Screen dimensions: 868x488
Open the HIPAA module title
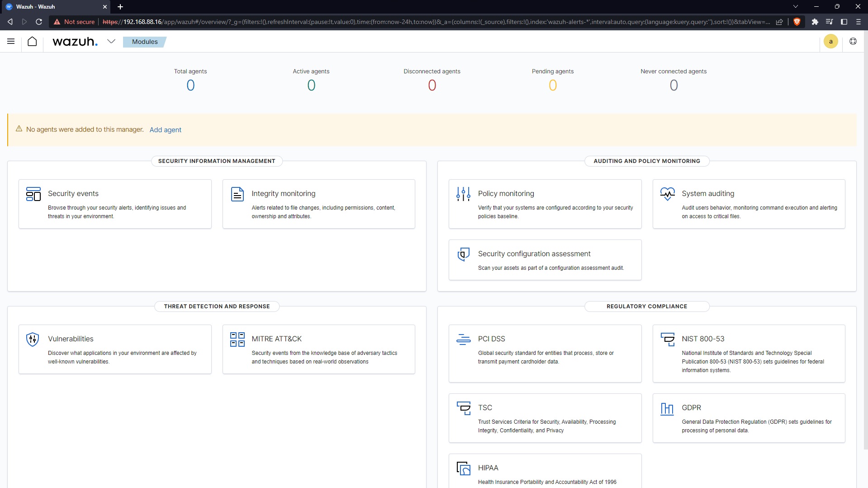[x=488, y=468]
